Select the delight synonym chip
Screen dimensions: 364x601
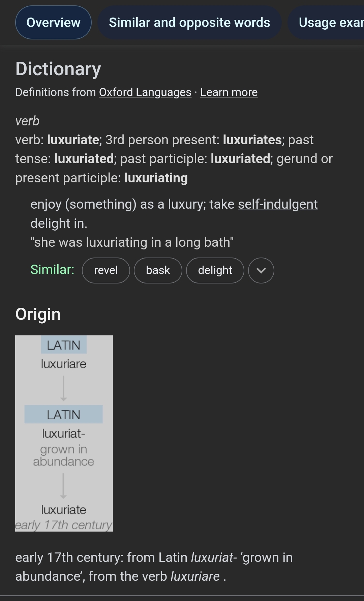coord(215,270)
